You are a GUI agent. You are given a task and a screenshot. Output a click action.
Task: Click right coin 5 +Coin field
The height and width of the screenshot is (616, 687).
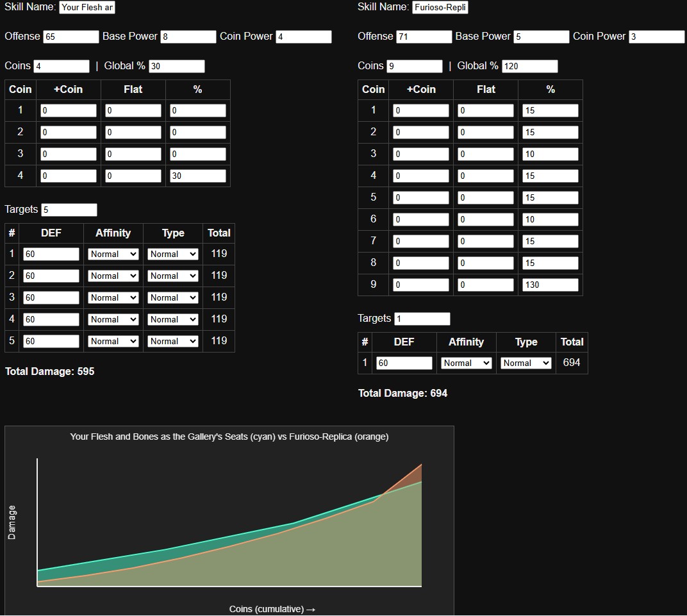[421, 197]
